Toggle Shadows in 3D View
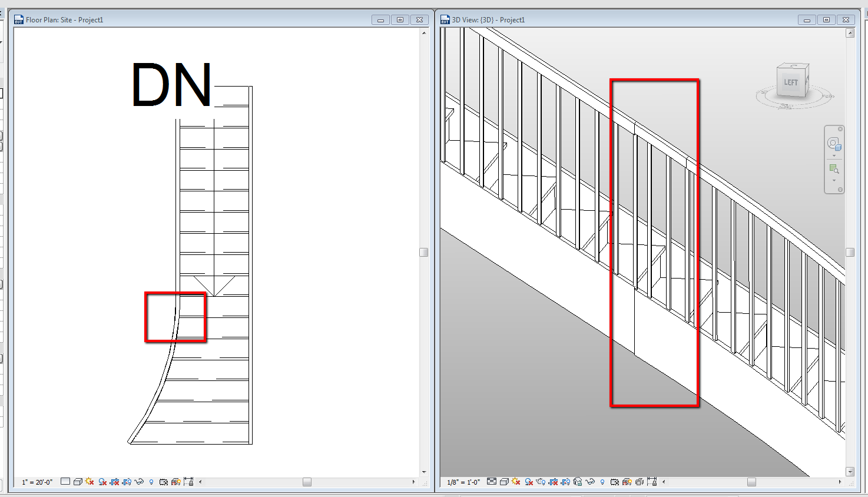This screenshot has height=497, width=868. (529, 482)
